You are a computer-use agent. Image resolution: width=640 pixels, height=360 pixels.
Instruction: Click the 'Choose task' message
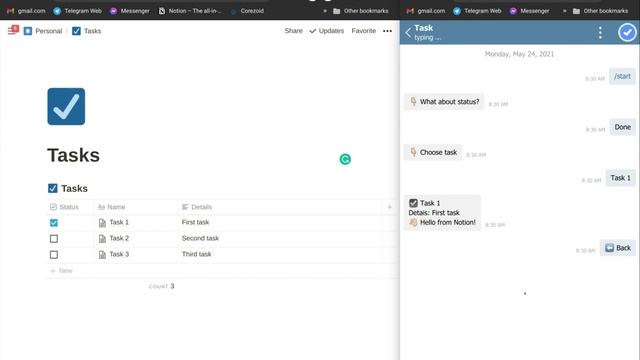tap(433, 152)
